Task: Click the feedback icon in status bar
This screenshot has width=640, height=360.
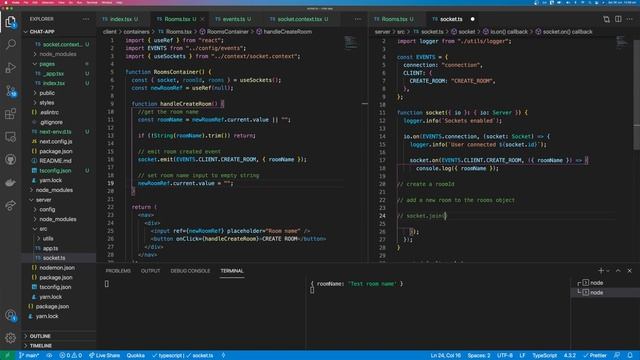Action: (x=617, y=356)
